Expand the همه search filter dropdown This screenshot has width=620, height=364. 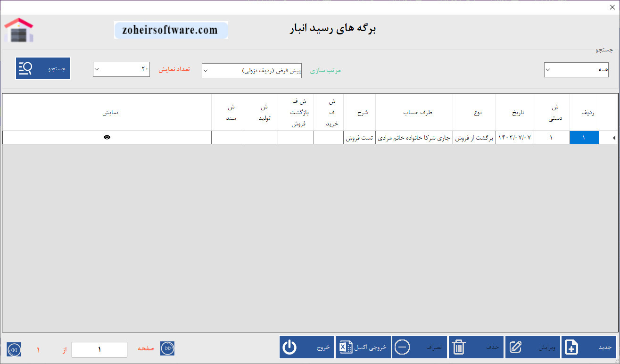point(576,70)
